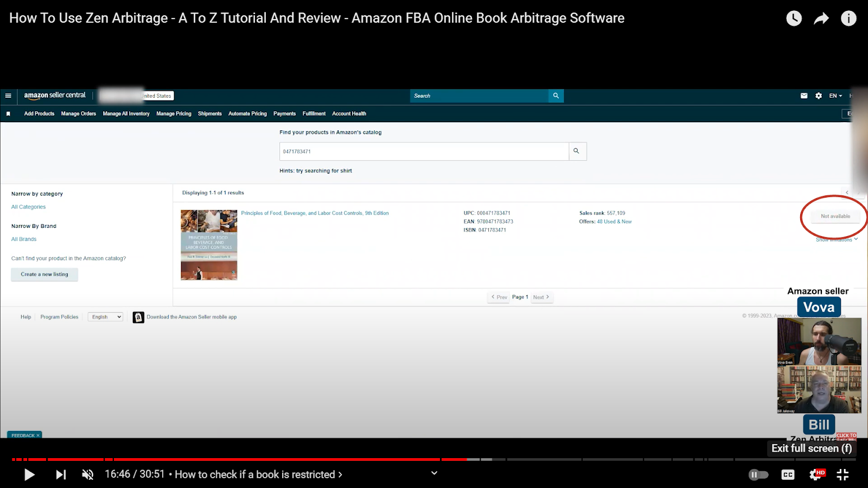Image resolution: width=868 pixels, height=488 pixels.
Task: Open Account Health menu
Action: click(x=349, y=113)
